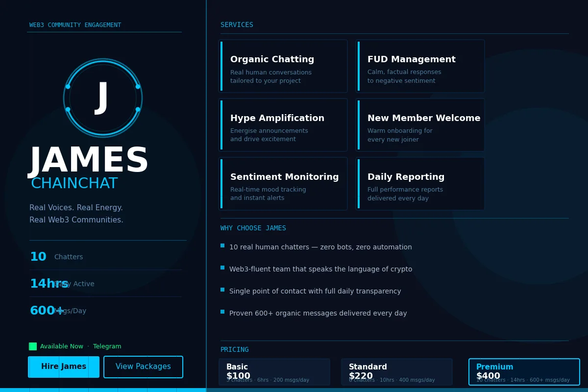Open the View Packages button
This screenshot has width=588, height=392.
(143, 367)
